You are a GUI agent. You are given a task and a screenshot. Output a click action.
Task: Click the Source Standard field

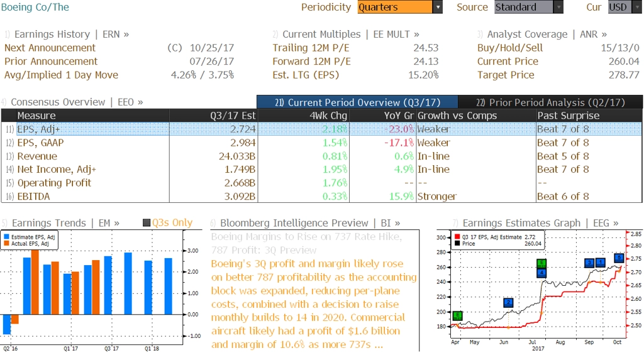click(524, 7)
